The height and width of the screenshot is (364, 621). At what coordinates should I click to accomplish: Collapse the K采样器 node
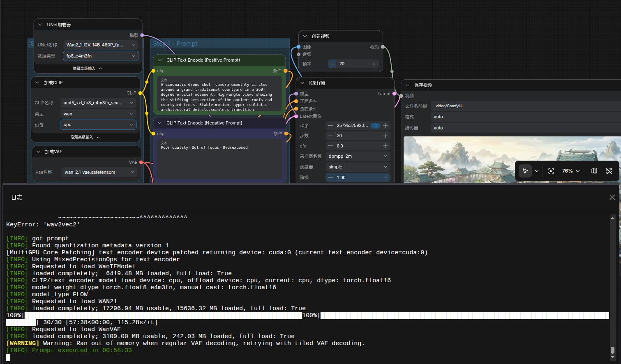302,83
